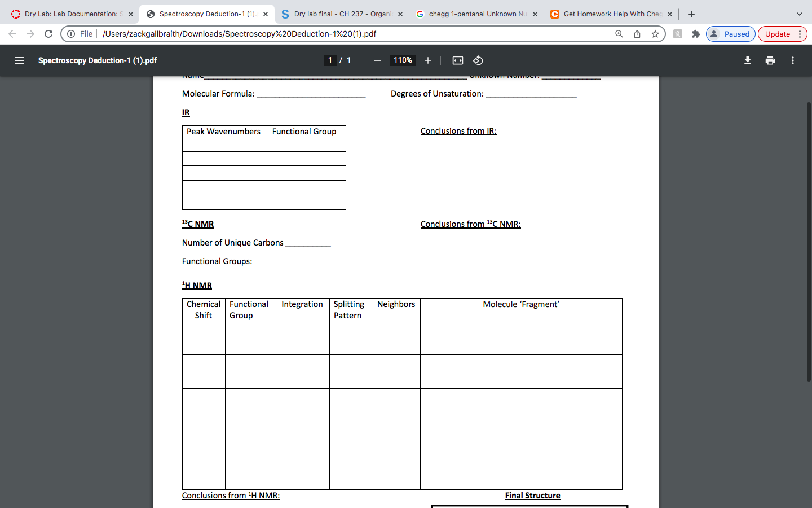Switch to Get Homework Help With Chegg tab

click(x=611, y=14)
